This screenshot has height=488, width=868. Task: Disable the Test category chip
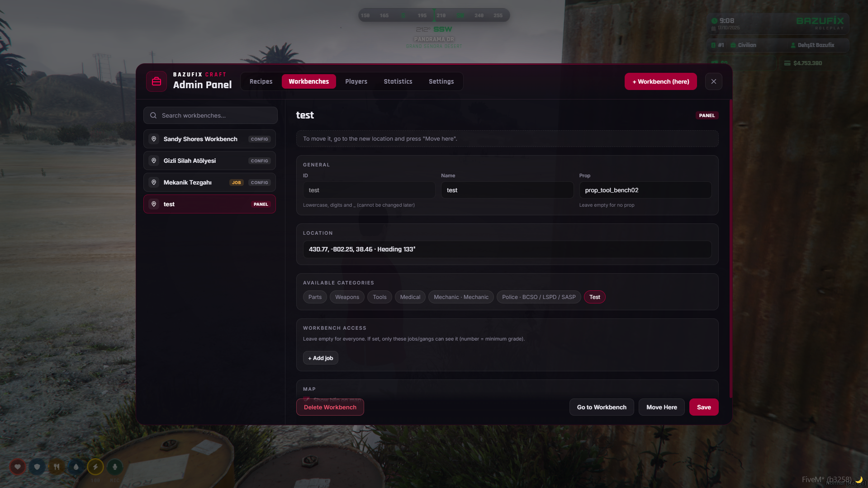(594, 297)
